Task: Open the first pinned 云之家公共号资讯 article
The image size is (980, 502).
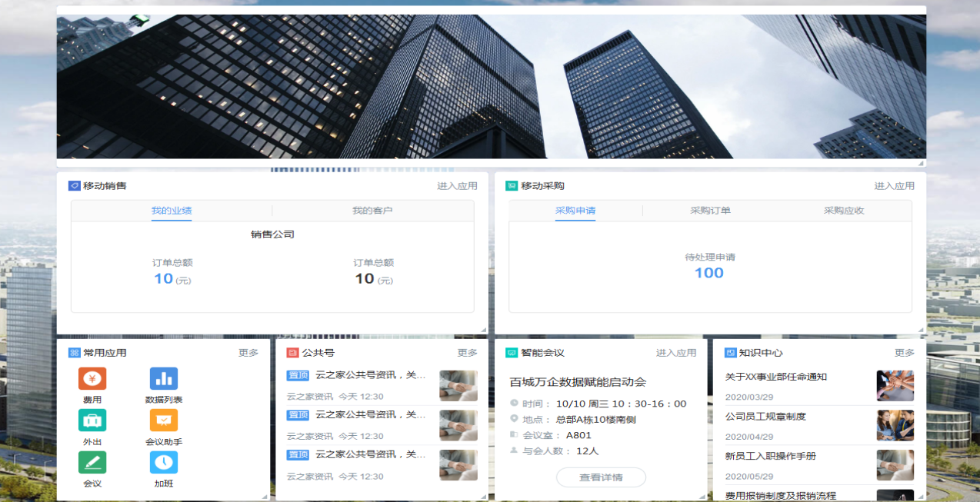Action: (371, 375)
